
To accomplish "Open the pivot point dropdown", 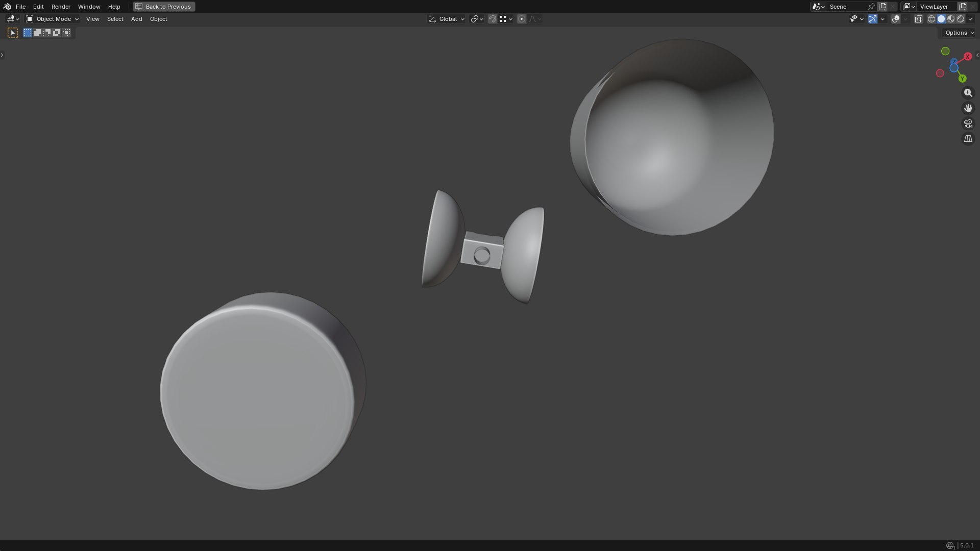I will tap(477, 19).
